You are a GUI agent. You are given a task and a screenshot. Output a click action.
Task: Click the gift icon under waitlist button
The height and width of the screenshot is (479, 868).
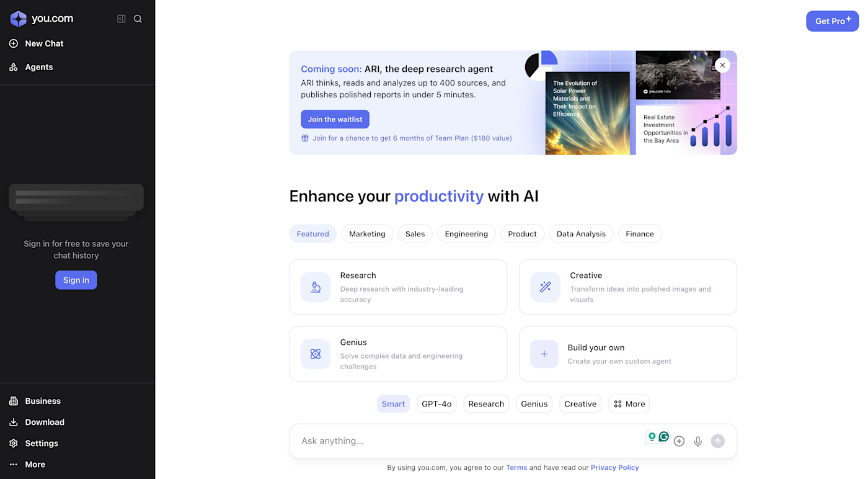point(305,138)
